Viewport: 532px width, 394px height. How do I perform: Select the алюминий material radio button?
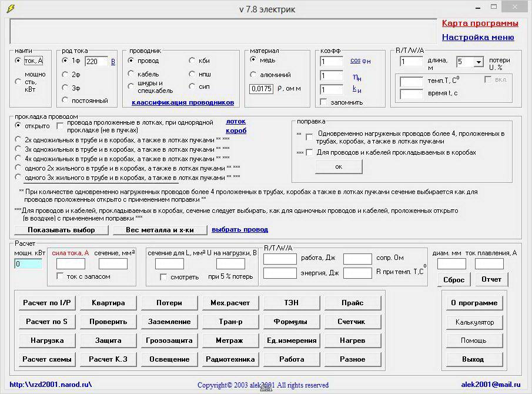[x=253, y=75]
